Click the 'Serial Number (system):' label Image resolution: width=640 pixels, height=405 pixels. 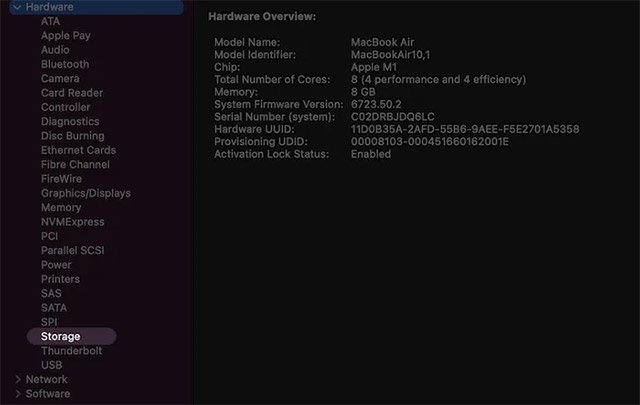point(275,117)
